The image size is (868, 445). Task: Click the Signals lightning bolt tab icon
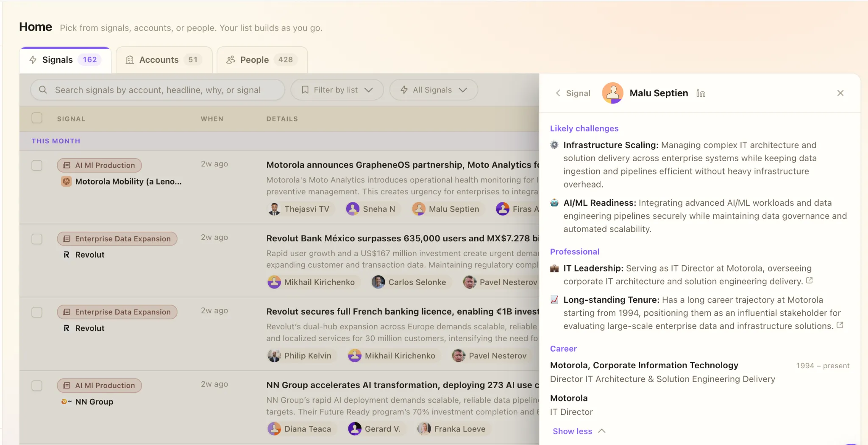(x=33, y=60)
